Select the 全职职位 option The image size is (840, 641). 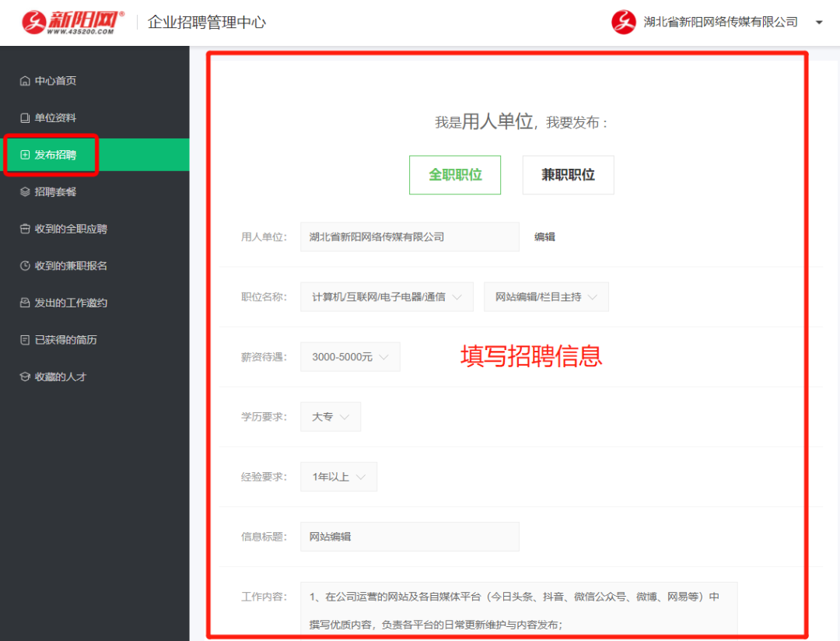[455, 175]
